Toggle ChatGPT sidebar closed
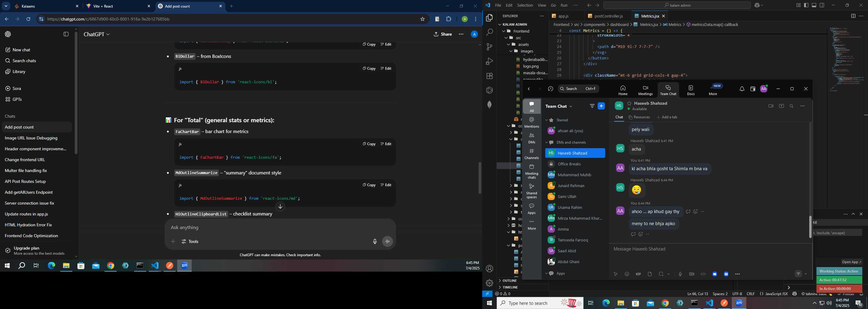The image size is (868, 309). coord(66,34)
